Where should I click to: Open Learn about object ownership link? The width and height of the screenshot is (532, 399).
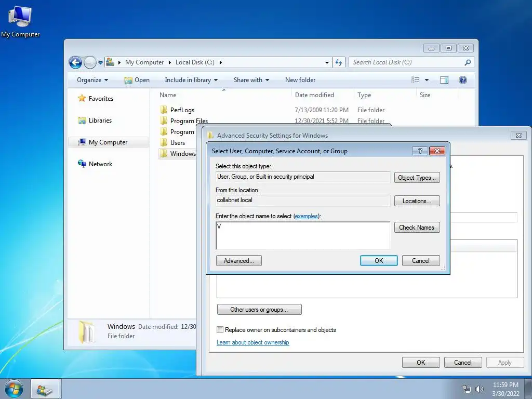coord(253,342)
